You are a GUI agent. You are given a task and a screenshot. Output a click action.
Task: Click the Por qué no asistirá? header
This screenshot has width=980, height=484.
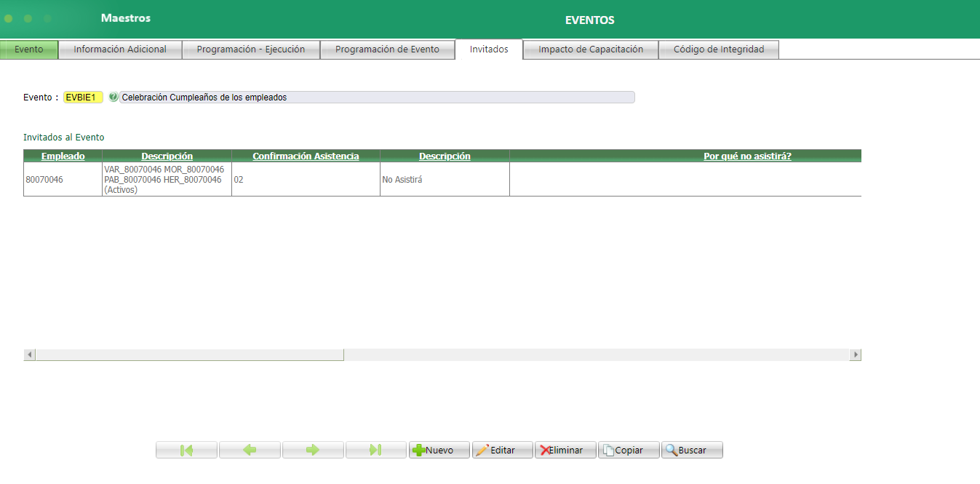[x=747, y=156]
